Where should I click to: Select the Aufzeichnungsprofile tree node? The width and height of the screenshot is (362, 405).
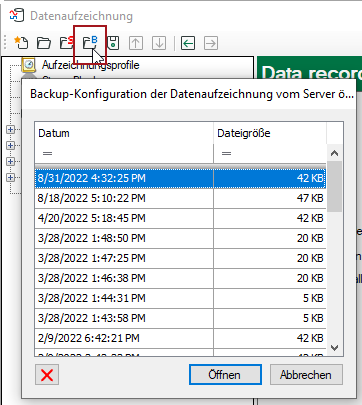click(x=90, y=65)
